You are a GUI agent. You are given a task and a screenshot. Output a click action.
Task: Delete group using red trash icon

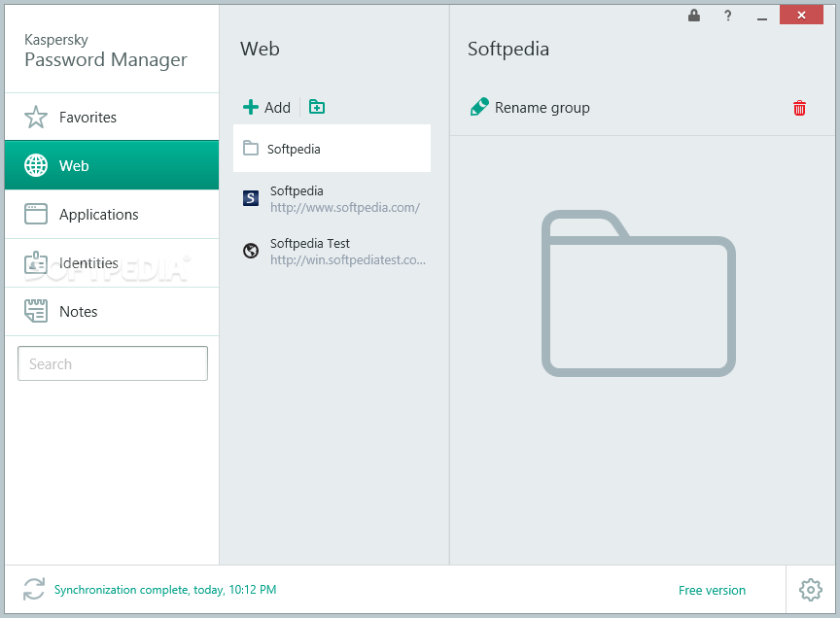point(799,108)
